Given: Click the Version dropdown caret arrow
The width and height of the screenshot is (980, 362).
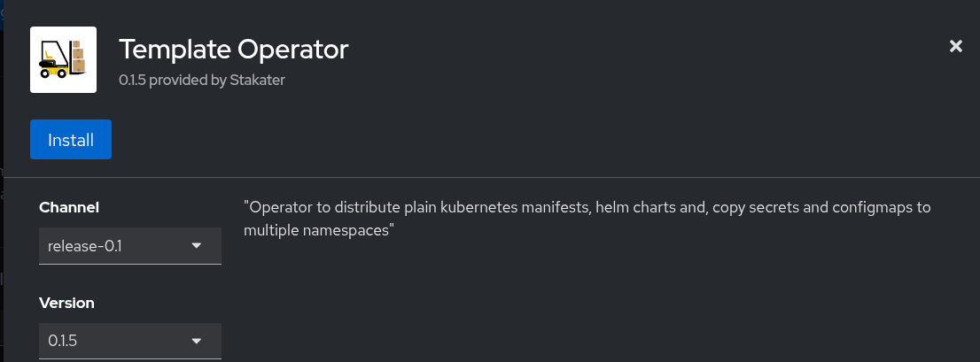Looking at the screenshot, I should click(x=197, y=340).
